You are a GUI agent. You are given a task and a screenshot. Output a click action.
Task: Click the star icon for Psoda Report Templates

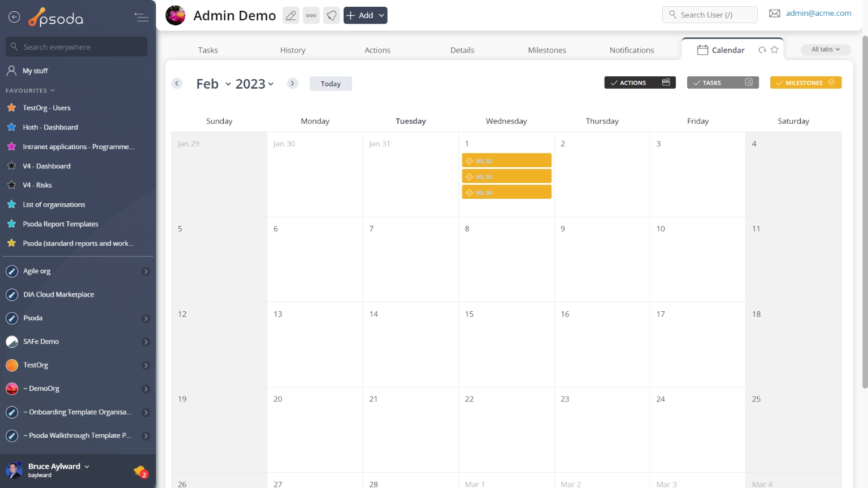click(x=11, y=224)
